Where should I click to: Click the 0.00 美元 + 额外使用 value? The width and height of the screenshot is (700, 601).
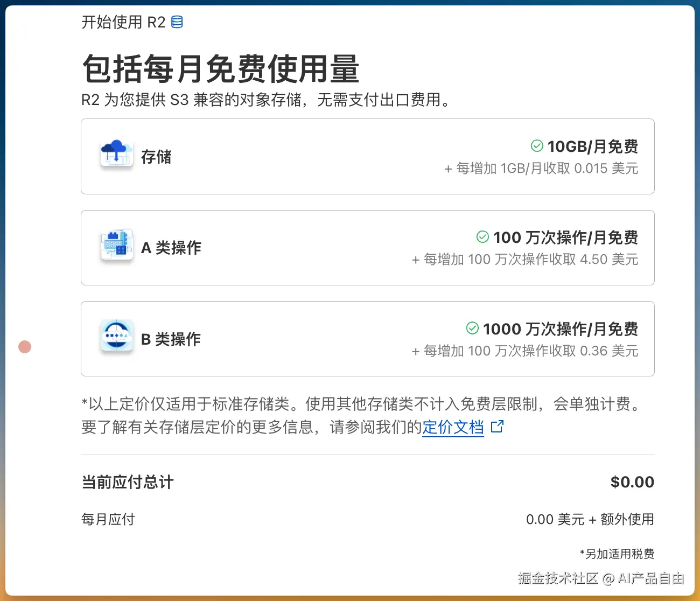(590, 519)
